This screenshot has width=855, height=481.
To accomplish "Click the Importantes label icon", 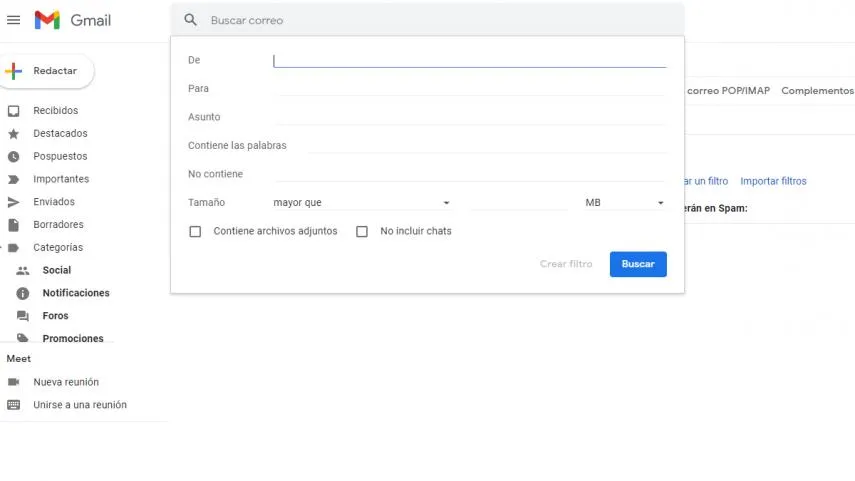I will tap(14, 179).
